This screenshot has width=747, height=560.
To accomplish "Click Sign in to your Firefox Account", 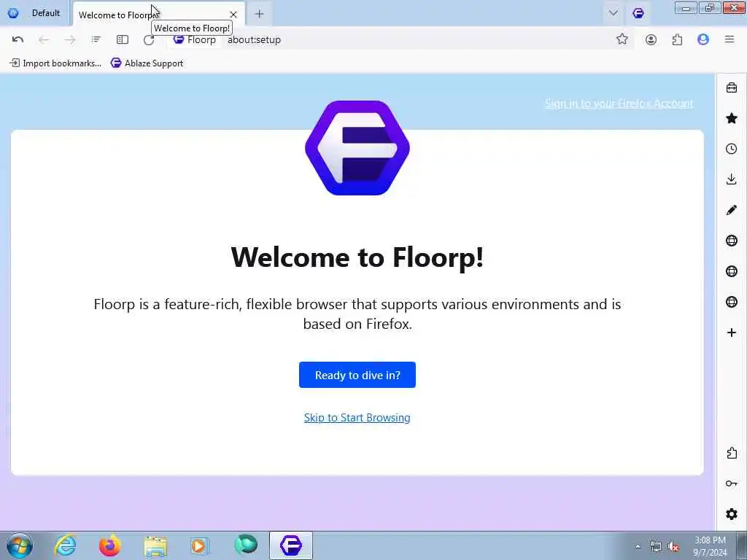I will tap(619, 104).
